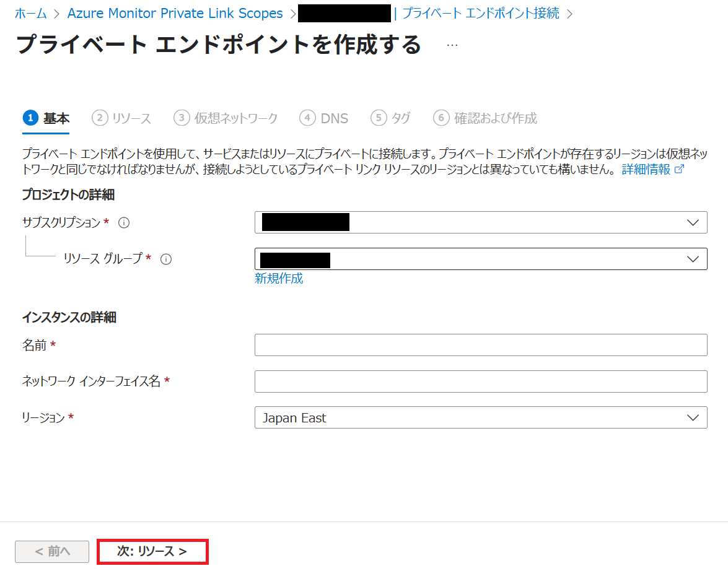
Task: Click the プライベート エンドポイントを作成する title
Action: [219, 45]
